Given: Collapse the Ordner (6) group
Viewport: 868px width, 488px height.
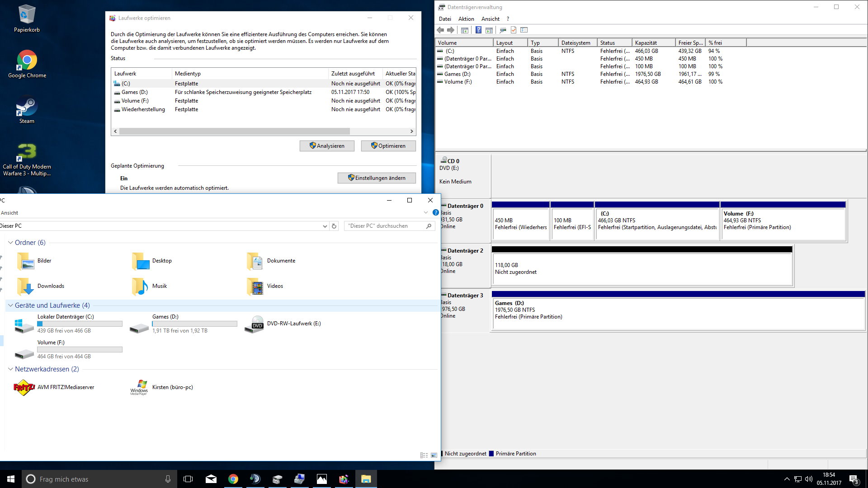Looking at the screenshot, I should tap(10, 243).
